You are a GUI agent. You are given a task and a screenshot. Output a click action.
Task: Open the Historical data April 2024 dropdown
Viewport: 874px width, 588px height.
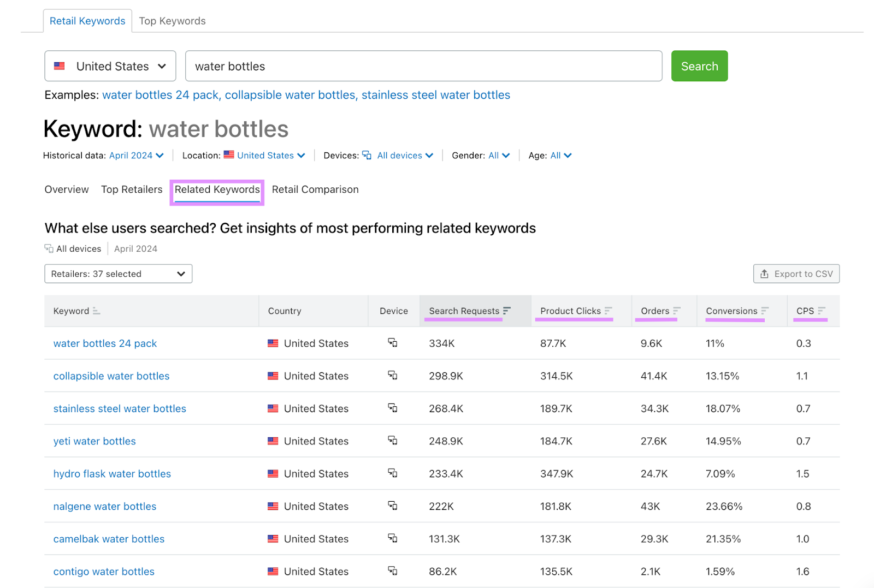[136, 156]
